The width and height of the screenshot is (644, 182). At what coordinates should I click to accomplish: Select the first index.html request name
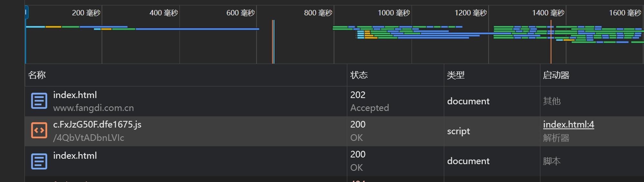(x=75, y=95)
